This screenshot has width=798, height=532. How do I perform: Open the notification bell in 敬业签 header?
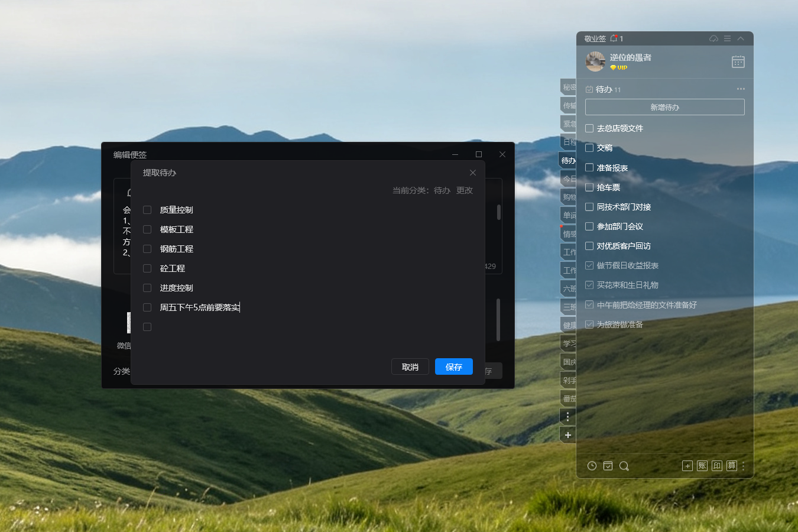coord(614,38)
